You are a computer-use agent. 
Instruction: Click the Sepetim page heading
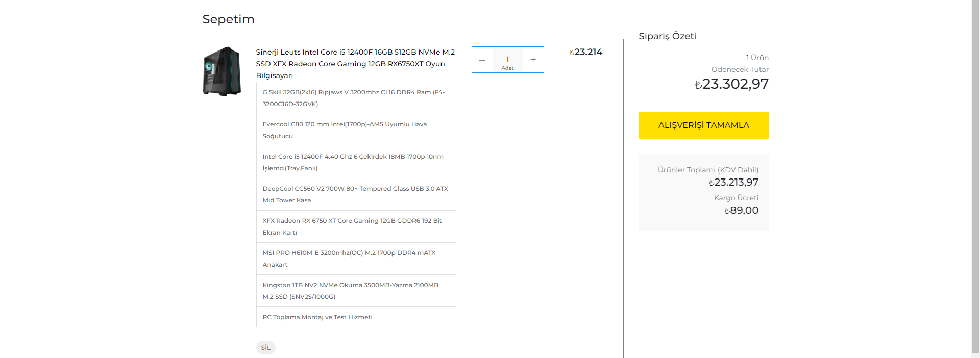[228, 19]
